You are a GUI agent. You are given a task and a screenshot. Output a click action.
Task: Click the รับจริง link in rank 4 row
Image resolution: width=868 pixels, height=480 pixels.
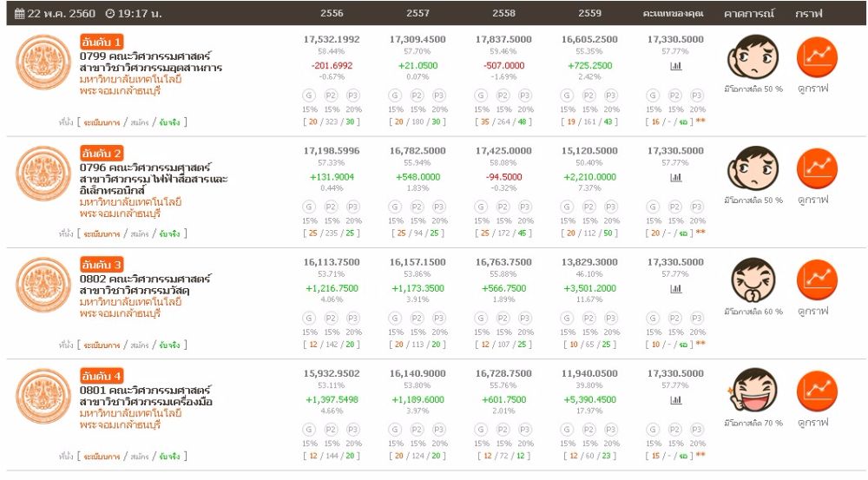pos(168,457)
